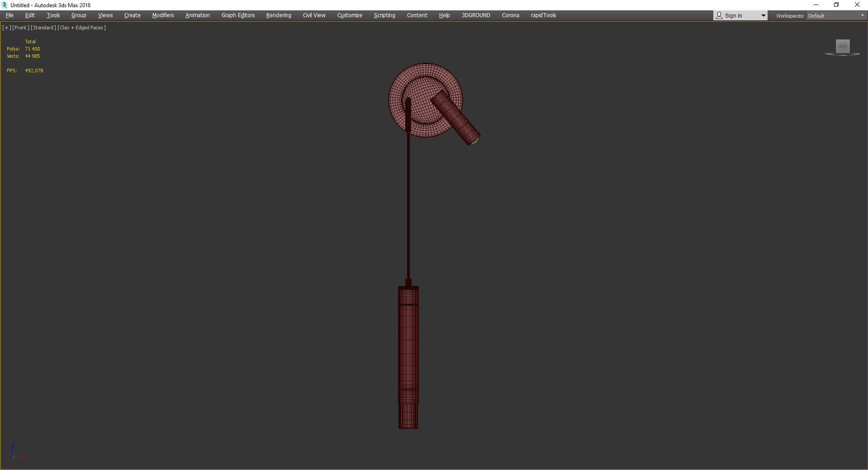Minimize the 3ds Max window
Screen dimensions: 868x470
click(x=816, y=5)
